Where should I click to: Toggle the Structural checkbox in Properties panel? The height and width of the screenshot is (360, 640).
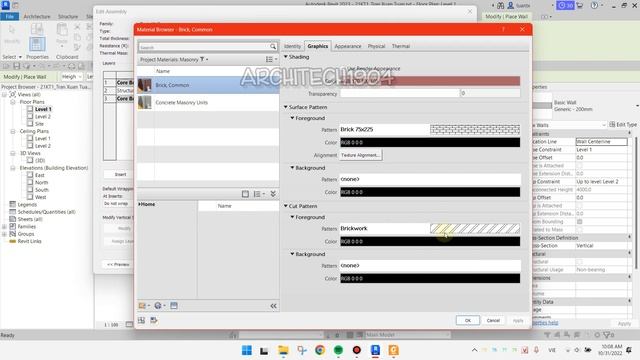click(x=579, y=262)
